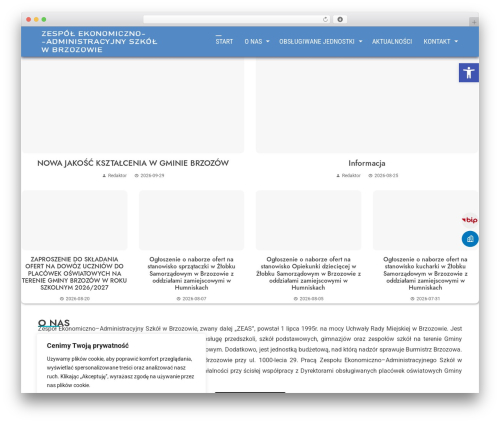Click the date 2026-08-07
500x423 pixels.
point(194,299)
